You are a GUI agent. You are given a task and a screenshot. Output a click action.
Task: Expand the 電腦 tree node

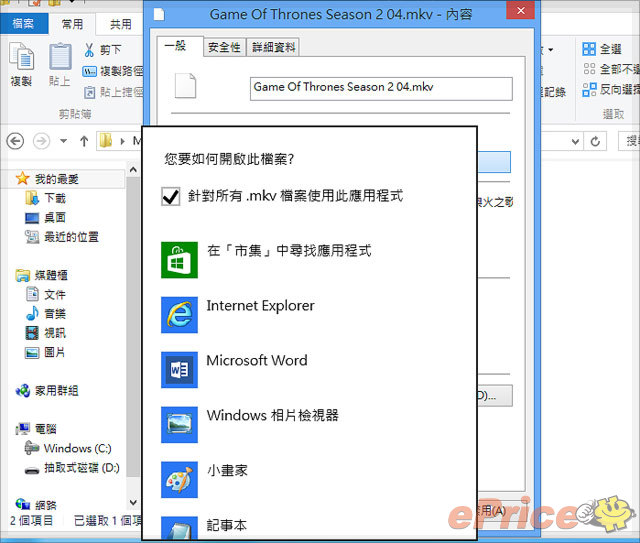pyautogui.click(x=8, y=429)
